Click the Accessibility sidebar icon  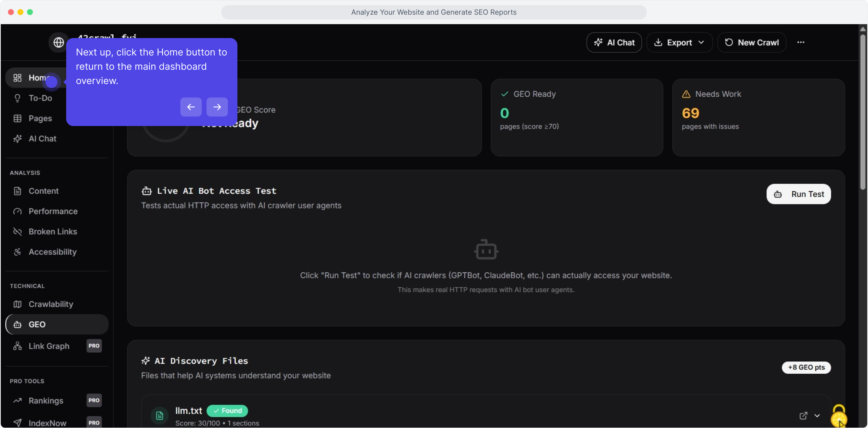(x=17, y=252)
